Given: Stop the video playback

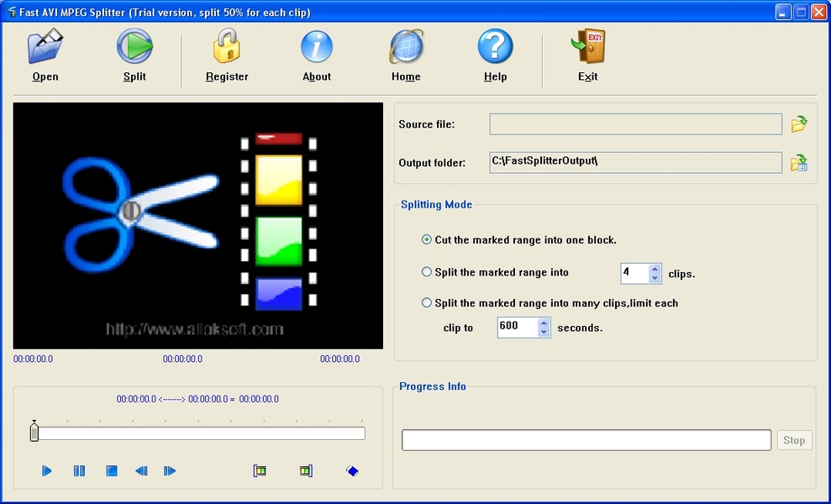Looking at the screenshot, I should (111, 470).
